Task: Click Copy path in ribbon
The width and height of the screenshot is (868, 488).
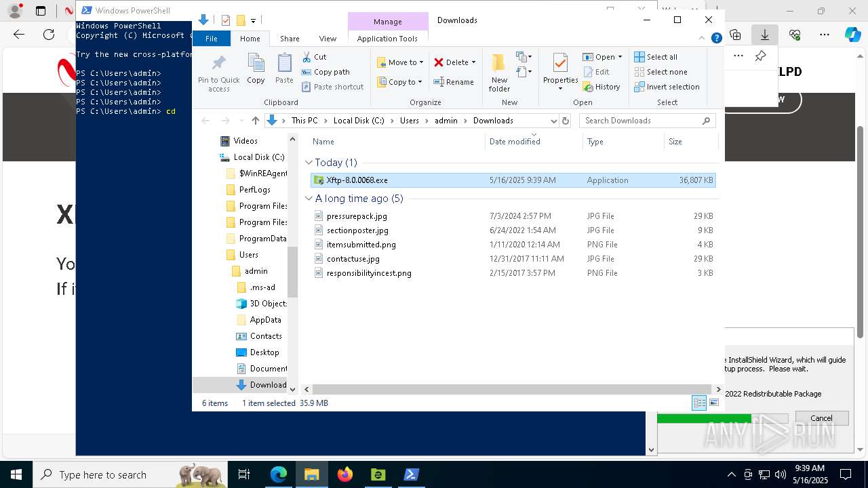Action: (325, 72)
